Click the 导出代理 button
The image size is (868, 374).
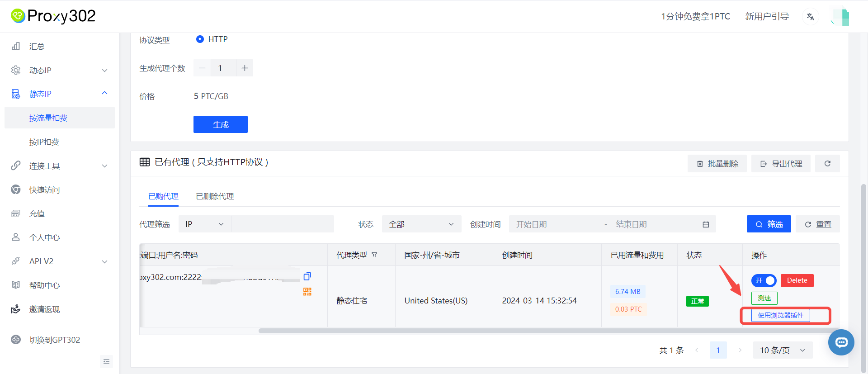pyautogui.click(x=781, y=163)
